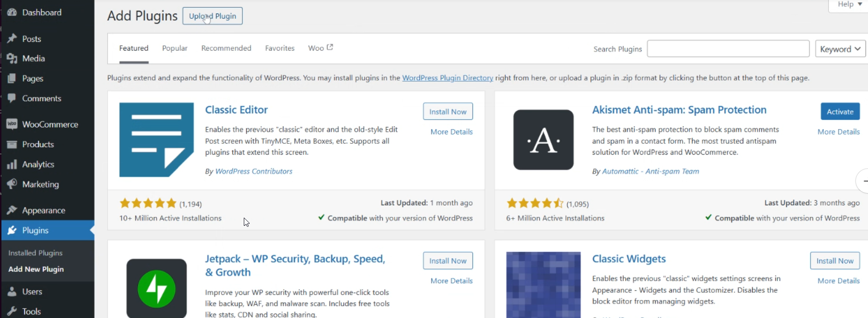The image size is (868, 318).
Task: Open the Classic Widgets title link
Action: pos(629,259)
